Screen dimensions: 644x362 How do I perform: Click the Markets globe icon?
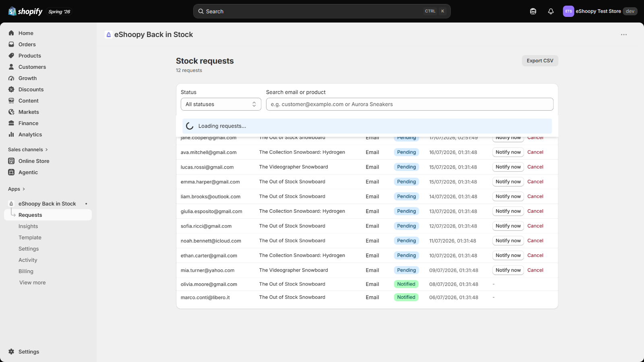click(11, 112)
